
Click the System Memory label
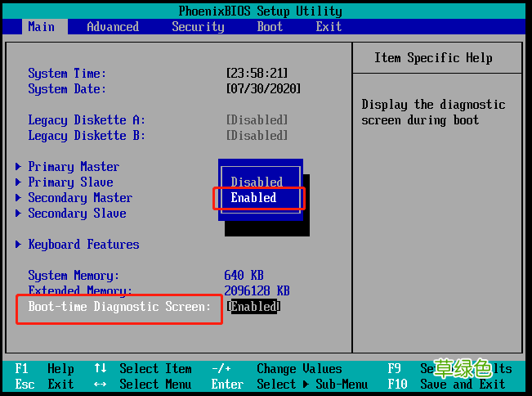[74, 275]
